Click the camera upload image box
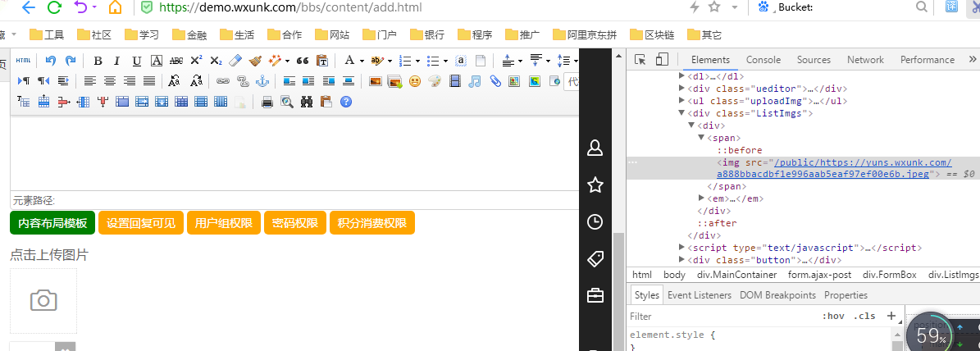This screenshot has height=351, width=980. tap(43, 301)
